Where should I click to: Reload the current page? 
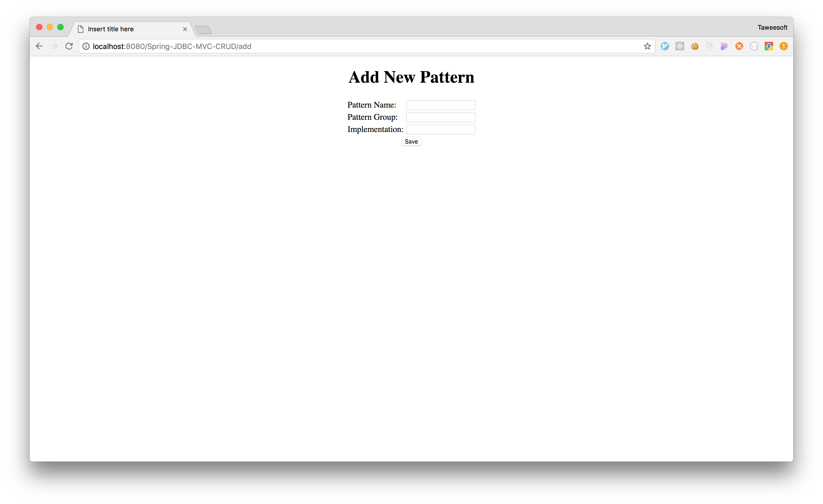(x=69, y=46)
